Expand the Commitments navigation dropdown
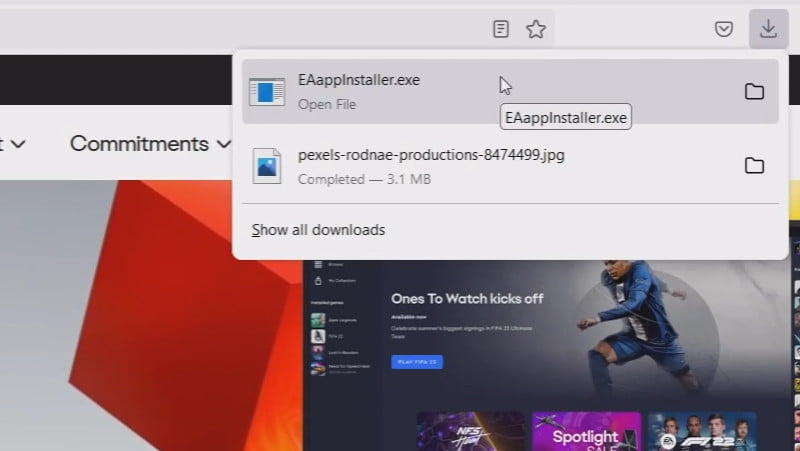Image resolution: width=800 pixels, height=451 pixels. click(x=150, y=144)
